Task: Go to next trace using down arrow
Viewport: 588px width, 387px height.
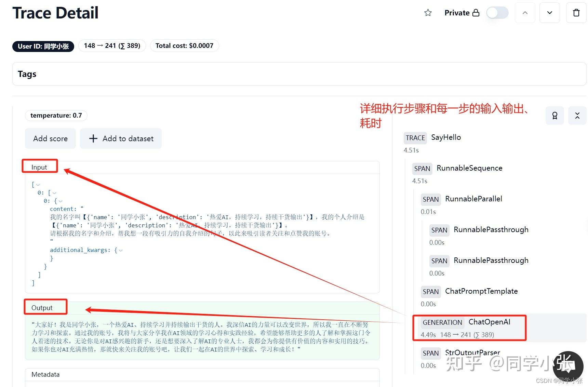Action: pos(550,13)
